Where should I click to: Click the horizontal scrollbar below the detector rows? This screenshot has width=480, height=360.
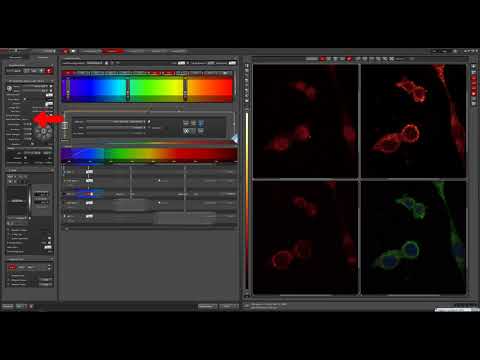[x=149, y=229]
